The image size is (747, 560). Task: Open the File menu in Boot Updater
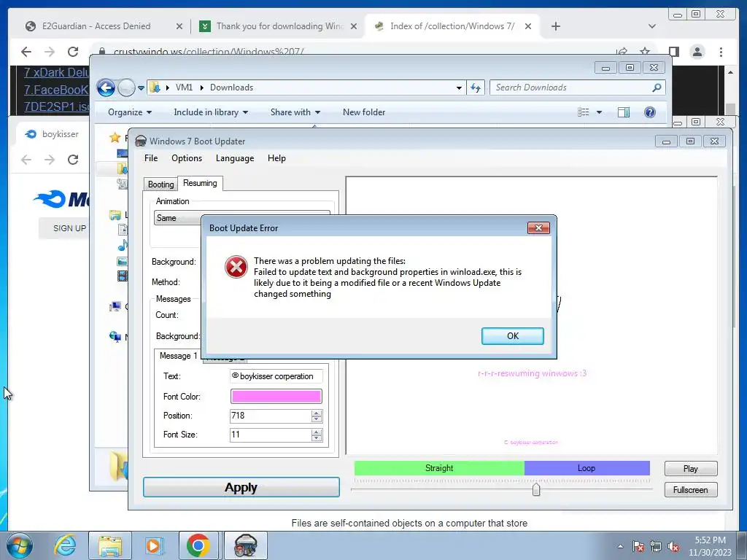tap(151, 158)
